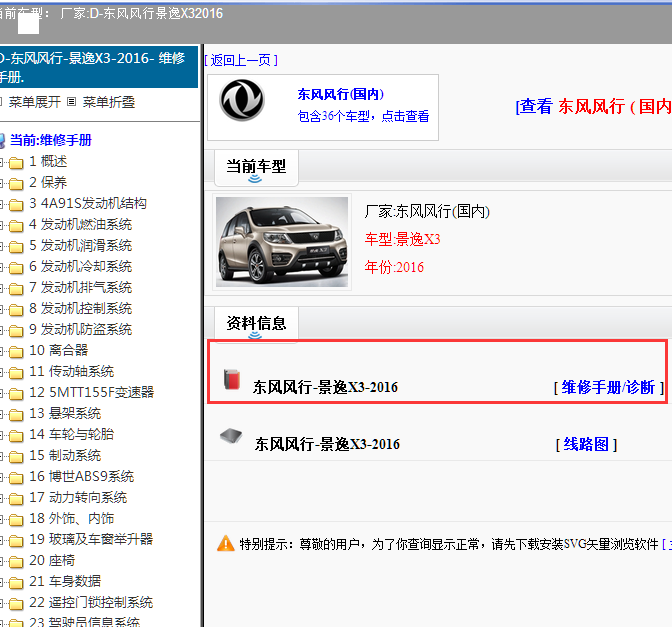
Task: Open 线路图 link
Action: 586,444
